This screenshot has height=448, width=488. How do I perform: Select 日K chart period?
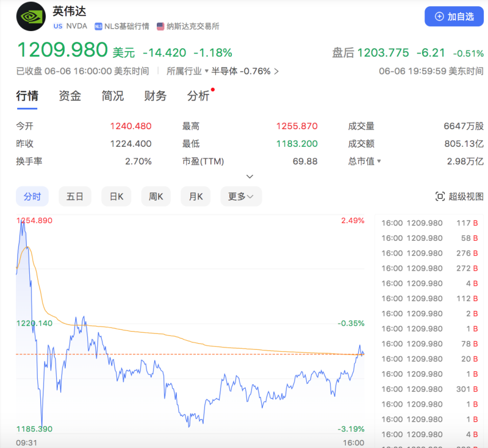pos(117,196)
